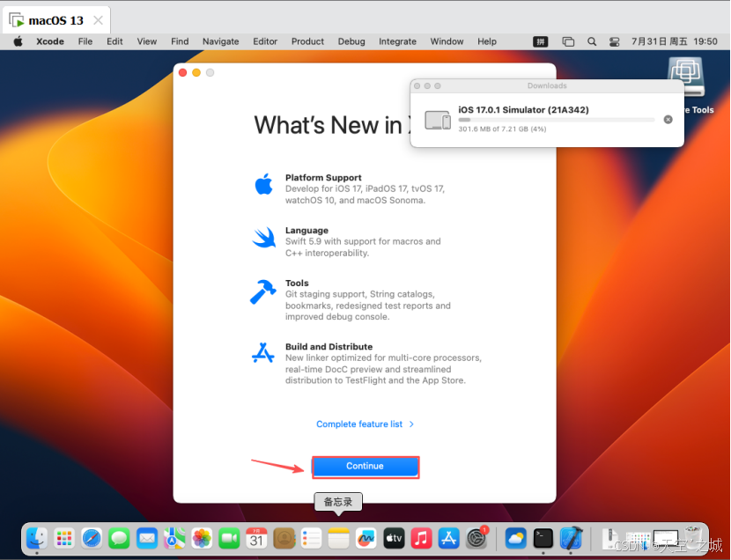This screenshot has height=560, width=731.
Task: Click the Swift bird Language icon
Action: tap(264, 238)
